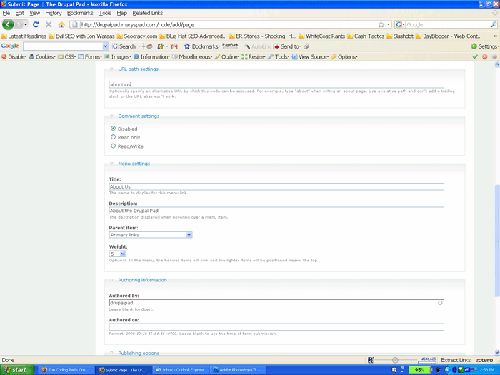500x375 pixels.
Task: Open Web Developer Options menu
Action: pos(344,57)
